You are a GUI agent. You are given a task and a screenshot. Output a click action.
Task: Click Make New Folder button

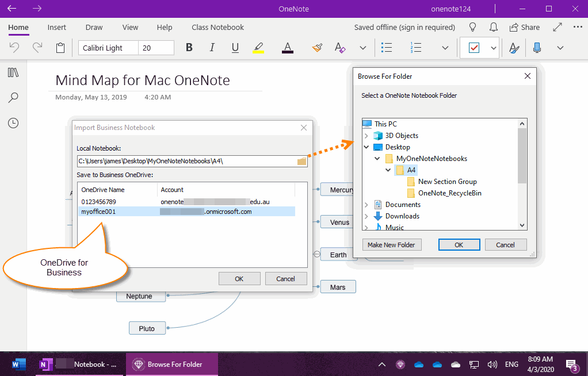pos(391,245)
